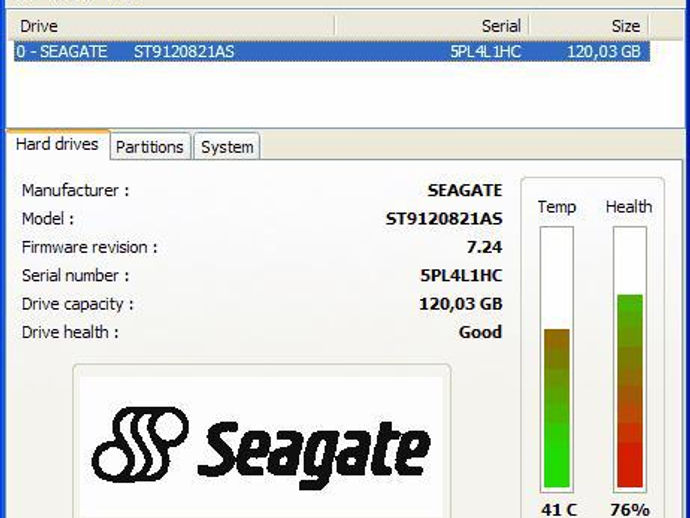Click the Model value ST9120821AS in details
This screenshot has width=690, height=518.
pos(444,219)
